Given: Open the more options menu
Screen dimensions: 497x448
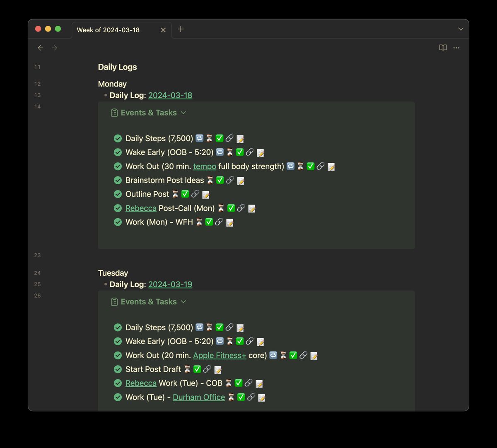Looking at the screenshot, I should pyautogui.click(x=456, y=48).
